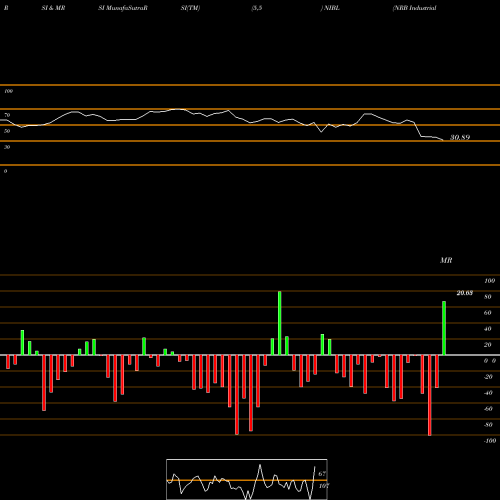Click the '80' label on MR axis

tap(488, 297)
